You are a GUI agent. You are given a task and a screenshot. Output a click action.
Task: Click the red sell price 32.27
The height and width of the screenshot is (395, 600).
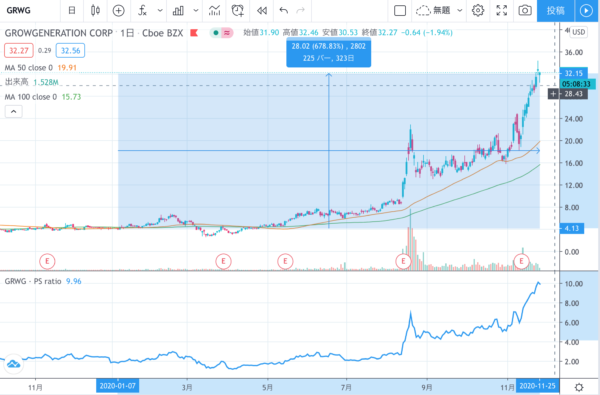(x=19, y=51)
